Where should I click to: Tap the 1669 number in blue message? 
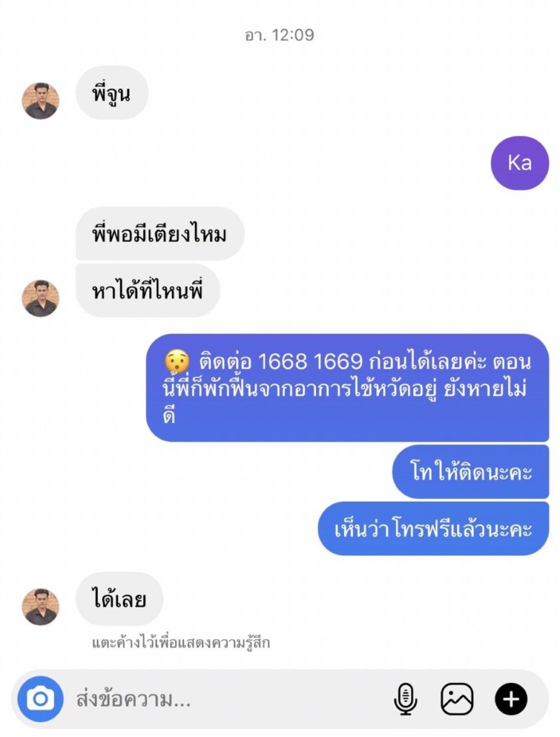click(x=338, y=361)
